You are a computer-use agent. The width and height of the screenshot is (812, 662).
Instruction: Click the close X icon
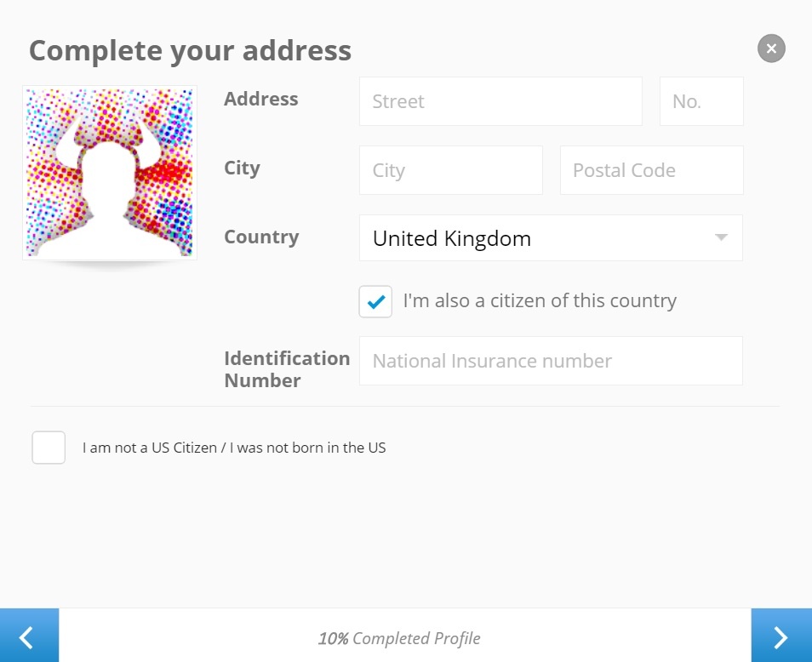pyautogui.click(x=771, y=49)
